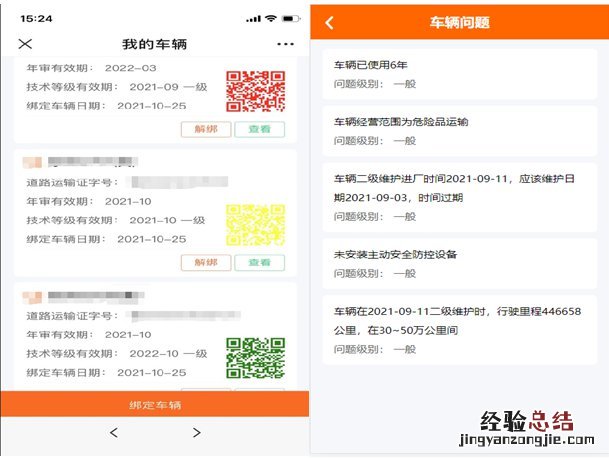Select the 车辆经营范围为危险品运输 problem entry
The width and height of the screenshot is (609, 458).
(x=459, y=131)
